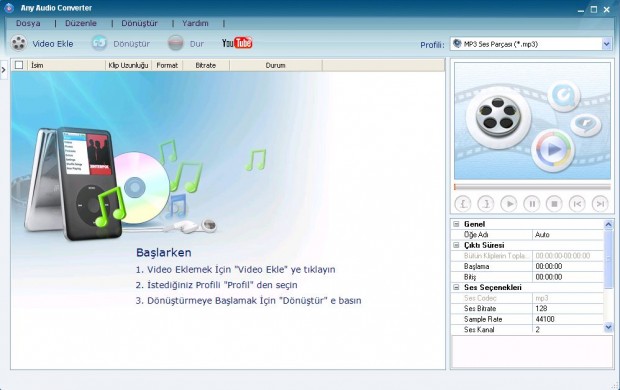The height and width of the screenshot is (390, 620).
Task: Expand the left side panel arrow
Action: [4, 70]
